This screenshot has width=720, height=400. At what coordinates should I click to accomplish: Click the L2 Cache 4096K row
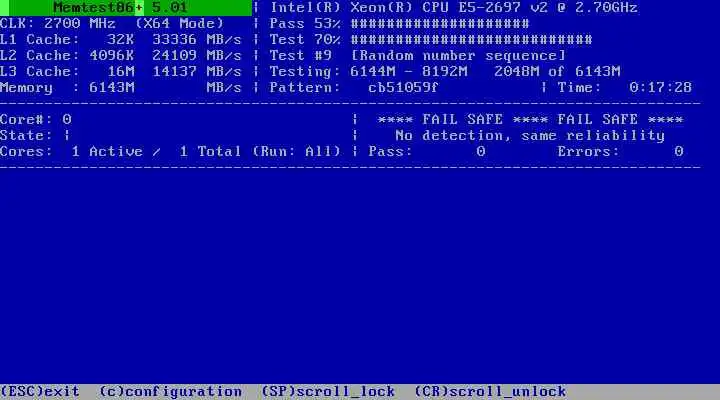point(120,56)
